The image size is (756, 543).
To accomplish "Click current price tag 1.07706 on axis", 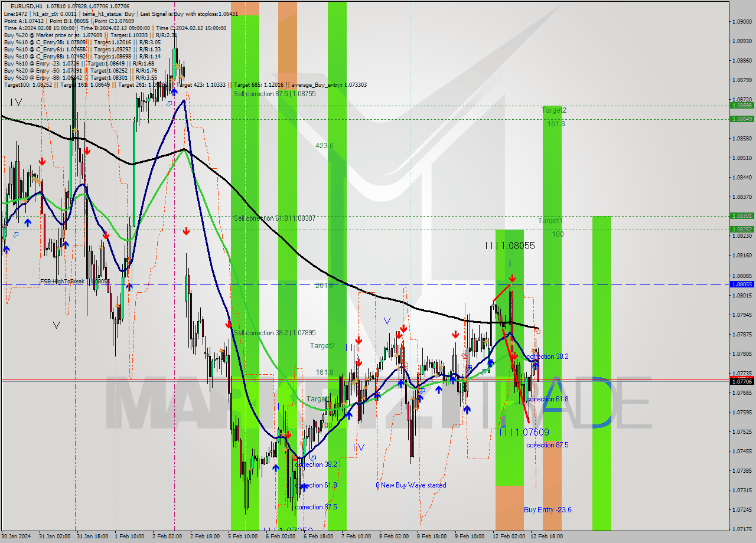I will click(741, 381).
